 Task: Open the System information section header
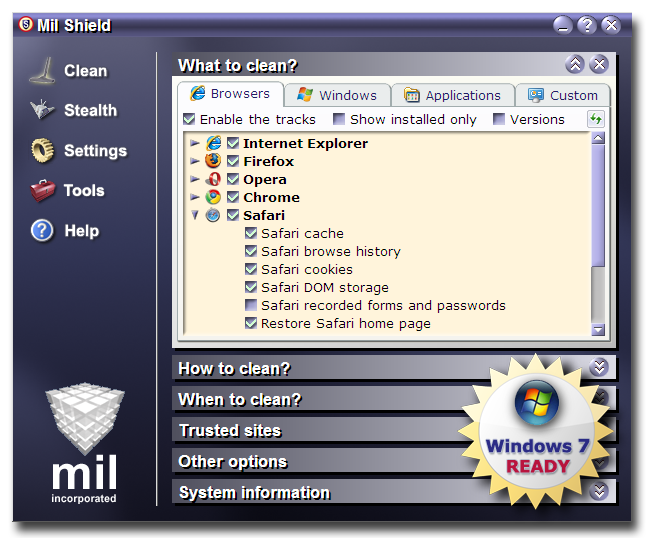(x=394, y=492)
